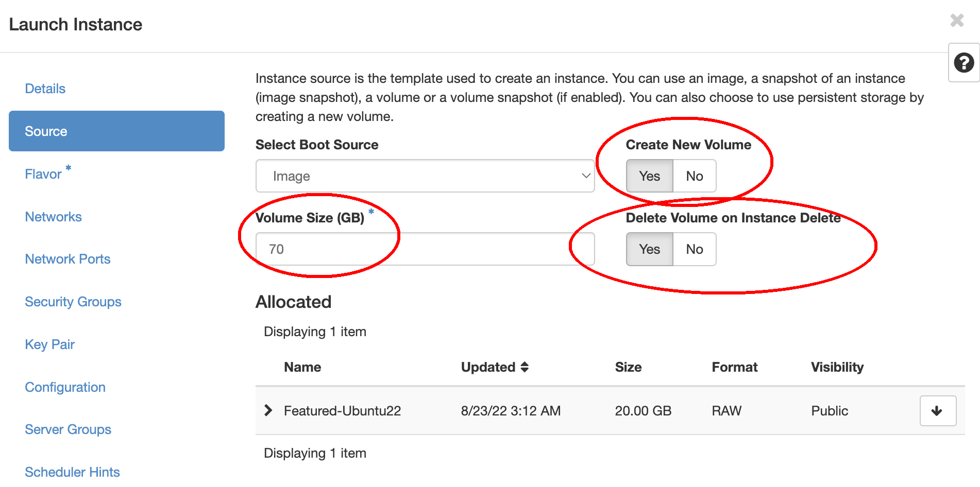The width and height of the screenshot is (980, 487).
Task: Deallocate Featured-Ubuntu22 with the down arrow button
Action: (938, 411)
